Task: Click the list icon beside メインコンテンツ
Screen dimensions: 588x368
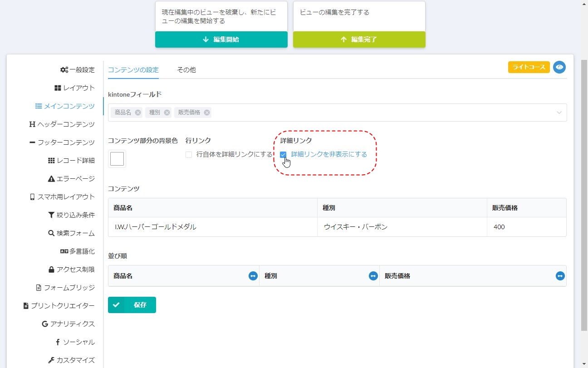Action: [39, 106]
